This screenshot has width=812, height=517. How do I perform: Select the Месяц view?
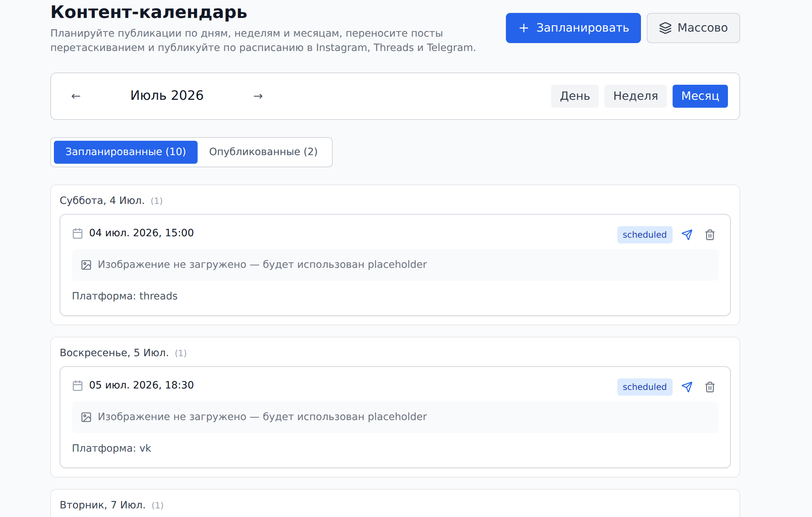700,96
